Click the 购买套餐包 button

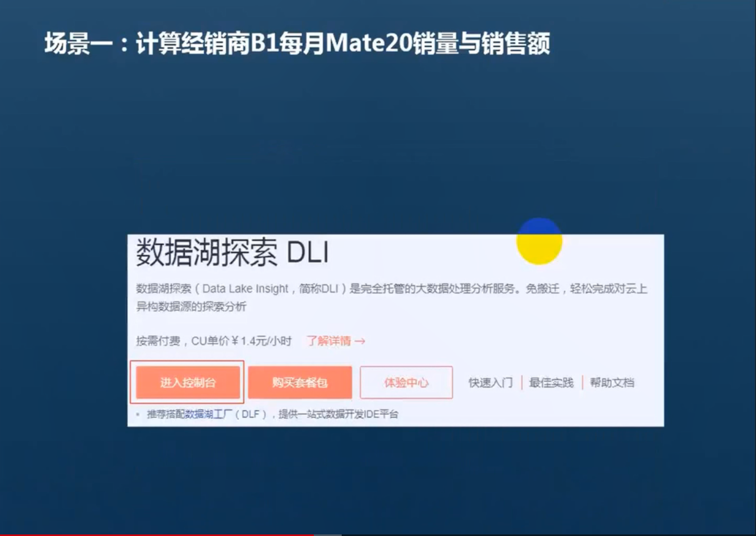300,382
